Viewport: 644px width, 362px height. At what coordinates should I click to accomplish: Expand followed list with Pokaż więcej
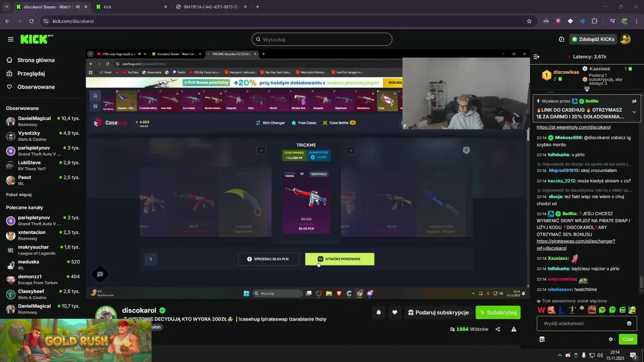tap(19, 195)
